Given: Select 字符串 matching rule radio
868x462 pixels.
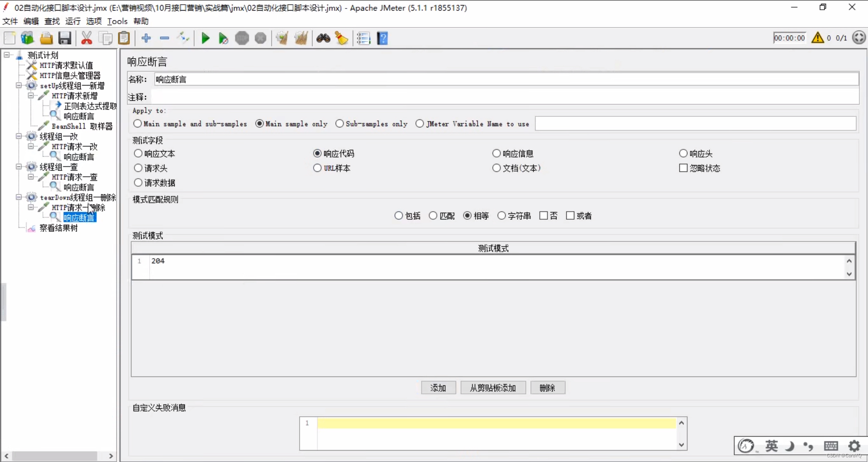Looking at the screenshot, I should [501, 216].
